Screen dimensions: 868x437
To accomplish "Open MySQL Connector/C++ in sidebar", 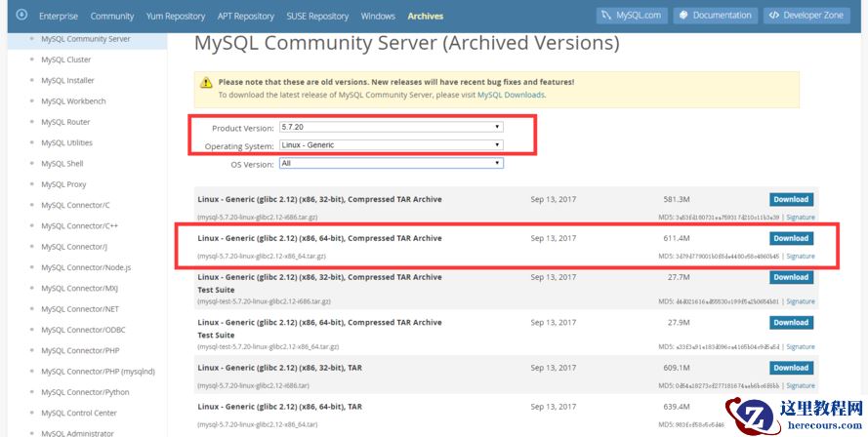I will 79,225.
